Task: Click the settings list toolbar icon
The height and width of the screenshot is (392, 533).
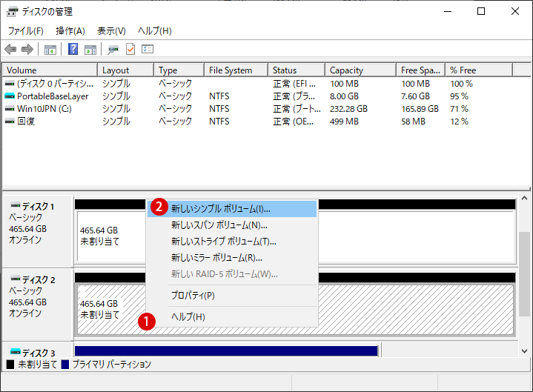Action: (148, 49)
